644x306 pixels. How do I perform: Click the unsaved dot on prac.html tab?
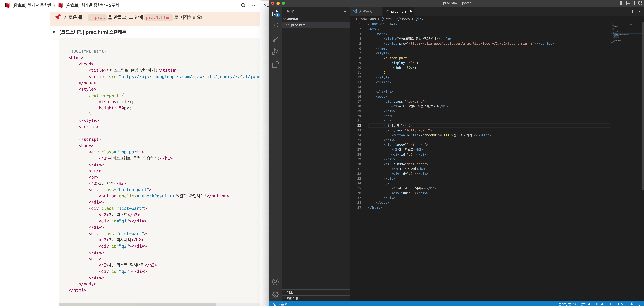[411, 12]
